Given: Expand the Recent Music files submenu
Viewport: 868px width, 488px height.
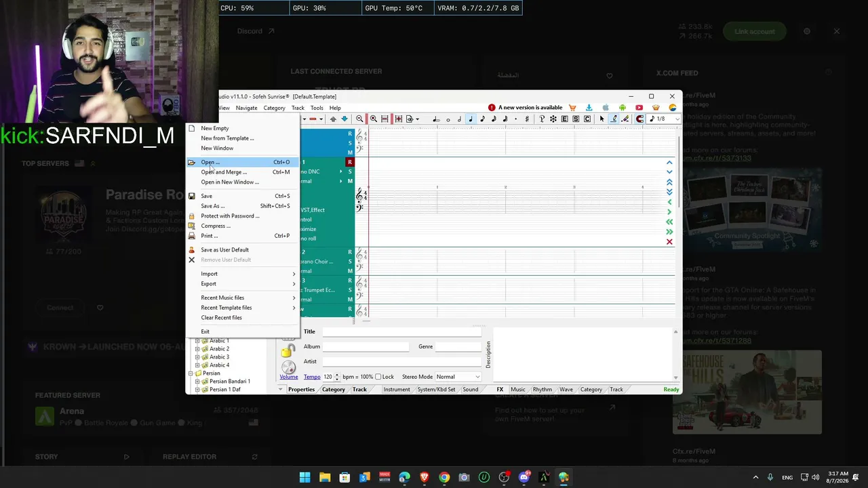Looking at the screenshot, I should pos(242,298).
